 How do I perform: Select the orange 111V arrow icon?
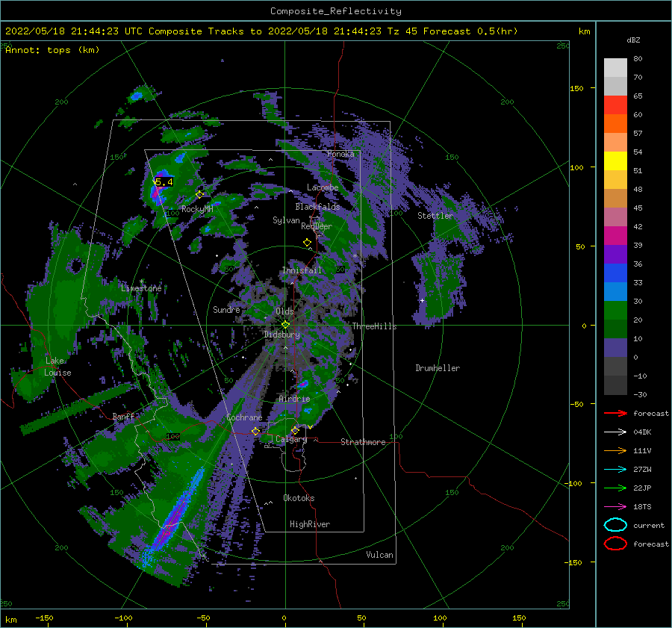pos(615,450)
